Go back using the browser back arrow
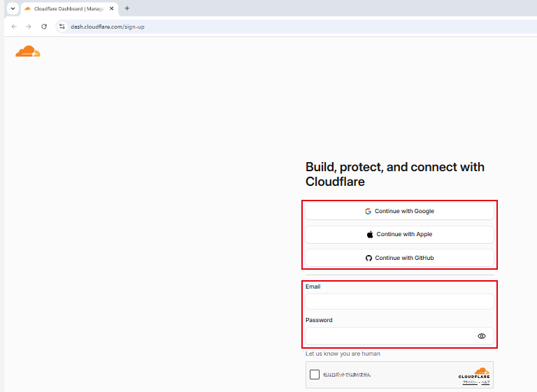Image resolution: width=537 pixels, height=392 pixels. coord(14,27)
